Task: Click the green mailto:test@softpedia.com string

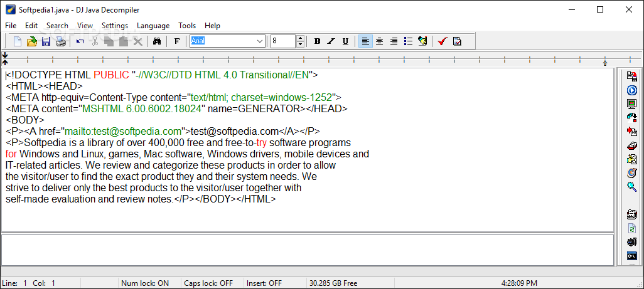Action: pyautogui.click(x=123, y=132)
